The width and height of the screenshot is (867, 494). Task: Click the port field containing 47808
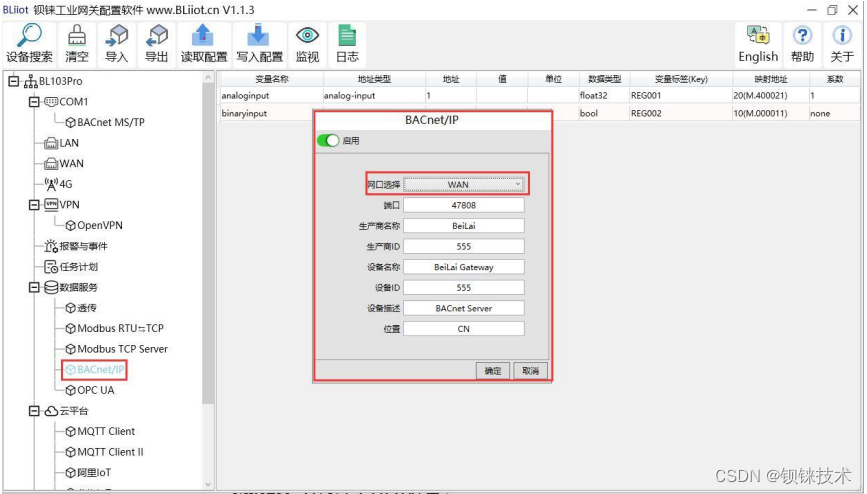[x=464, y=205]
